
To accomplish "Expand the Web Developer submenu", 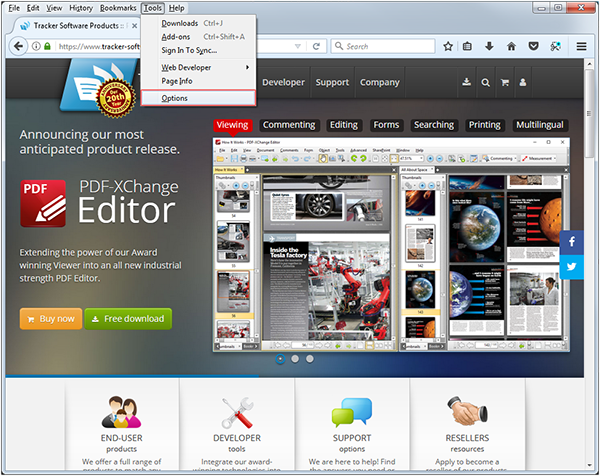I will point(198,67).
